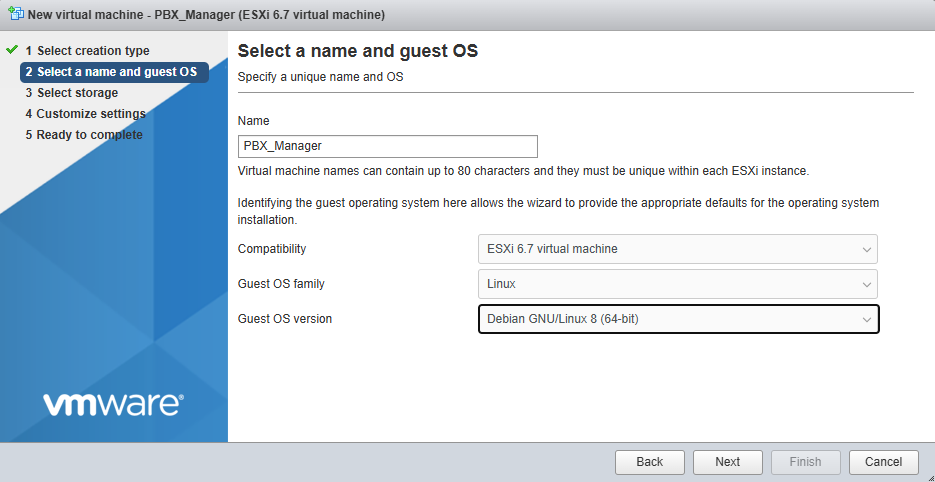The width and height of the screenshot is (935, 482).
Task: Select step 5 Ready to complete
Action: tap(84, 135)
